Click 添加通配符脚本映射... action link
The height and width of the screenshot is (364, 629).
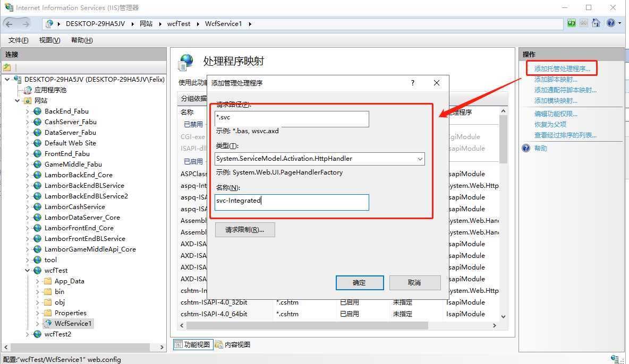point(565,90)
